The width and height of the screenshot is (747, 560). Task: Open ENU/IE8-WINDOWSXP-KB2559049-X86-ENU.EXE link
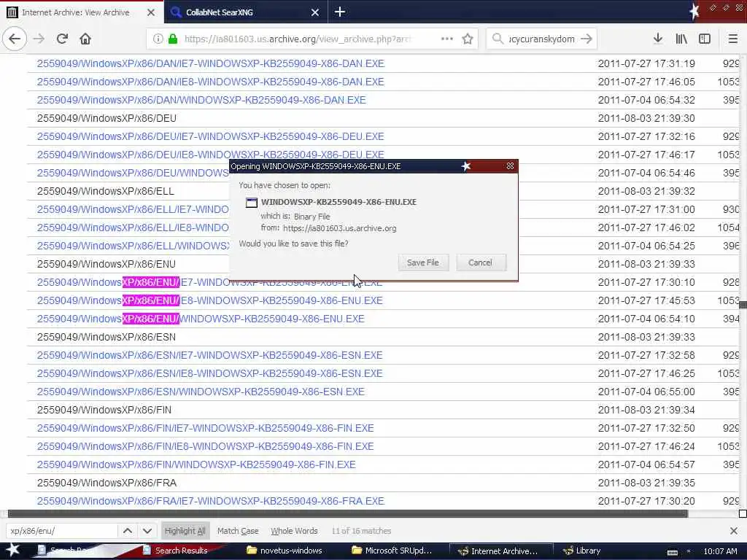tap(209, 300)
